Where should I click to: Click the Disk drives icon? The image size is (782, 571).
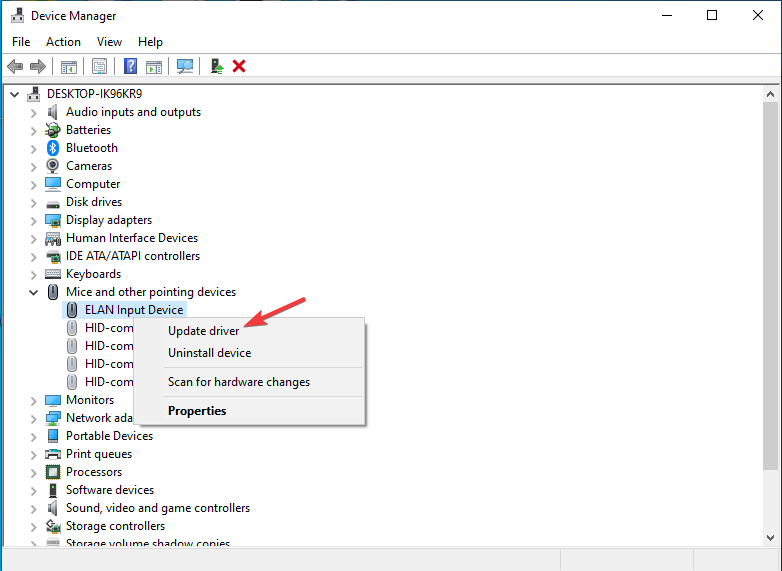(x=53, y=204)
